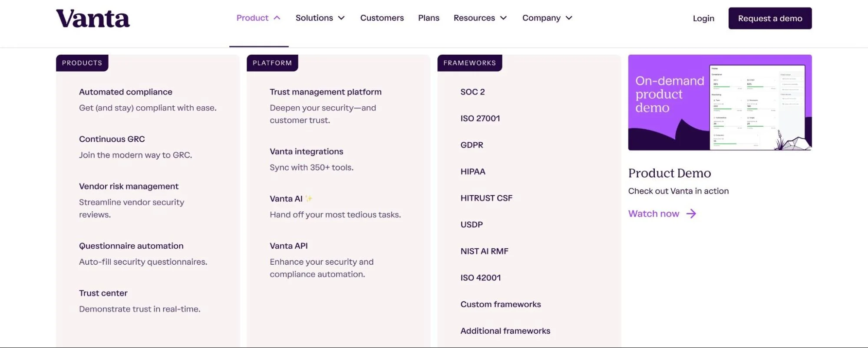868x348 pixels.
Task: Open Custom frameworks page
Action: click(x=501, y=304)
